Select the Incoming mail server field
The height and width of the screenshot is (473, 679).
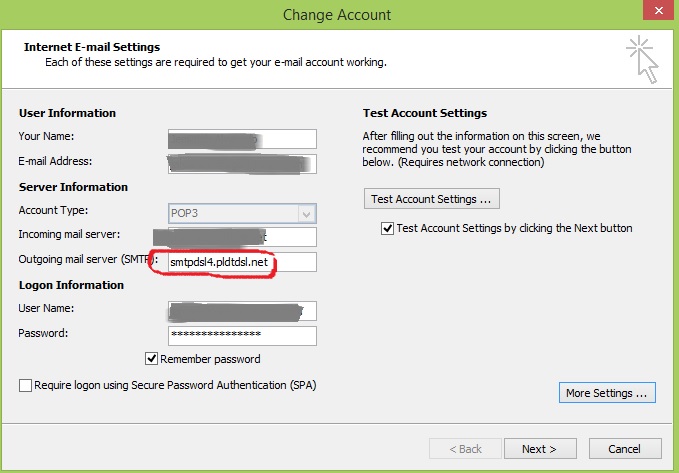[x=242, y=237]
